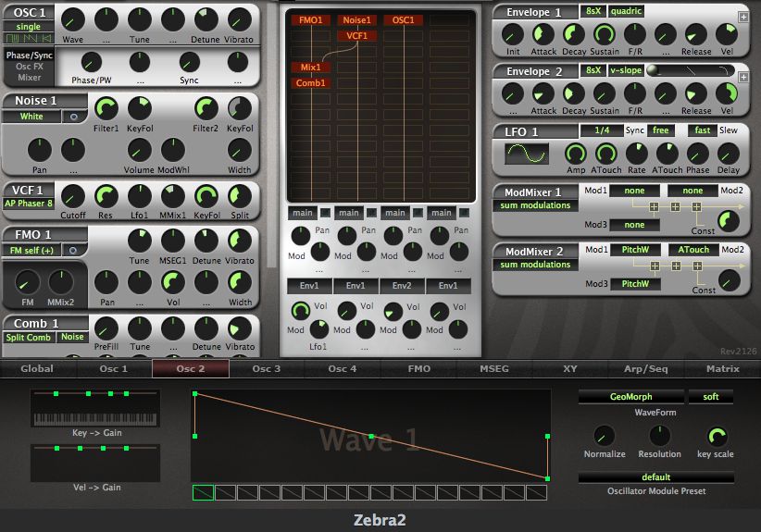Toggle the fourth lane's 'main' output square
The height and width of the screenshot is (532, 761).
pyautogui.click(x=464, y=213)
